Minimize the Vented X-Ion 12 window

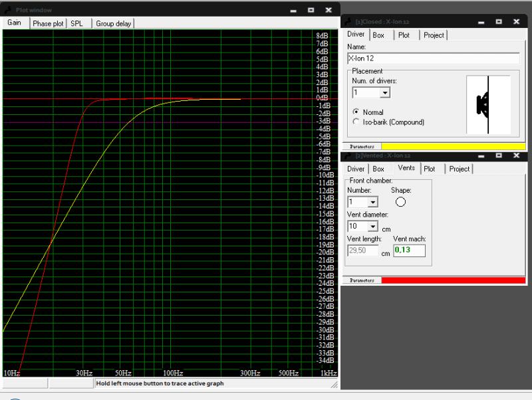[x=481, y=155]
